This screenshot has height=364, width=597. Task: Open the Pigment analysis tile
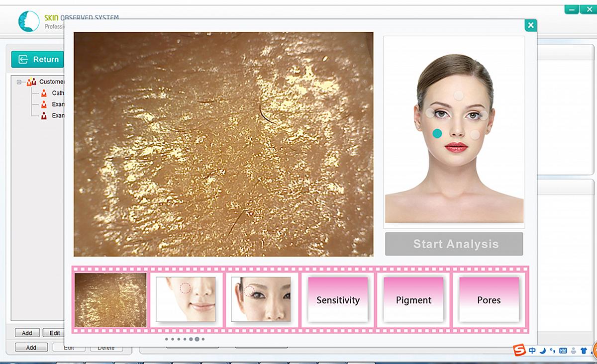click(x=413, y=300)
